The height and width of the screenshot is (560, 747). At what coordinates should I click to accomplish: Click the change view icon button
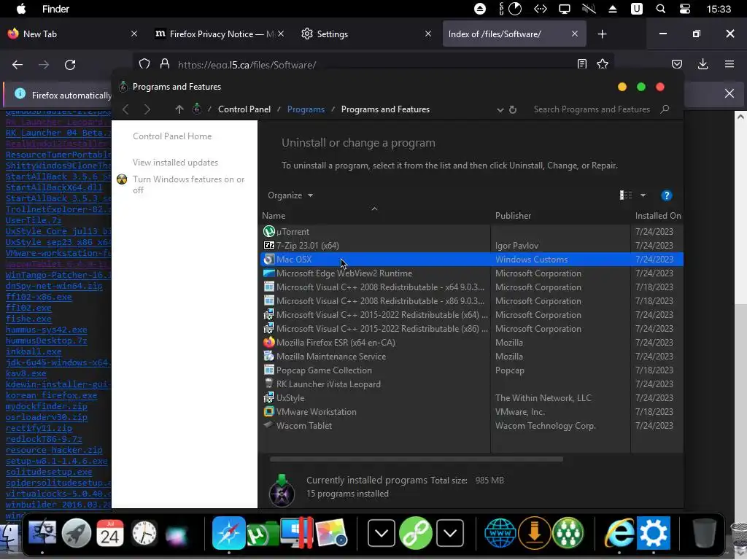pyautogui.click(x=625, y=195)
